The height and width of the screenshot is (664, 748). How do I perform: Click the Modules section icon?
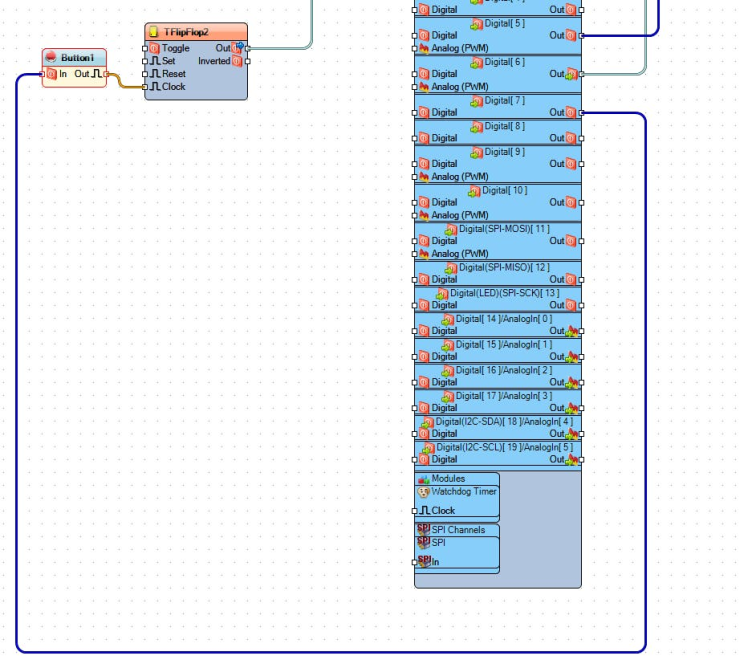(x=423, y=480)
